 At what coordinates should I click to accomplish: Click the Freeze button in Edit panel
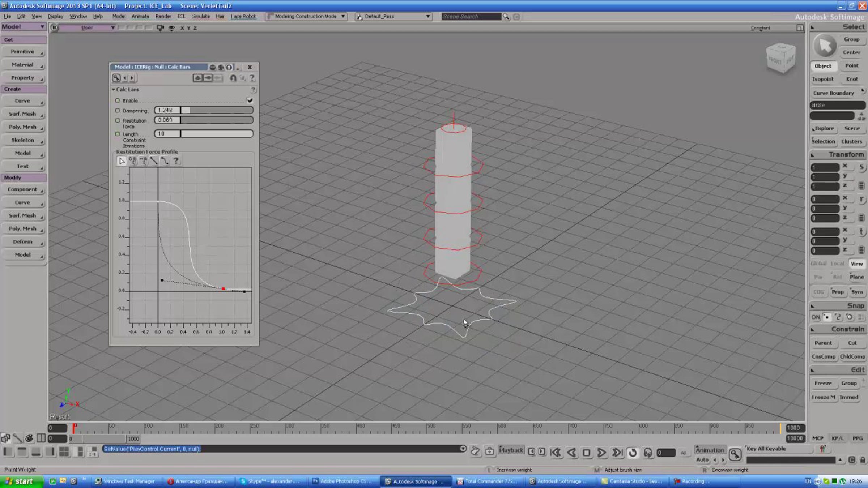point(823,383)
